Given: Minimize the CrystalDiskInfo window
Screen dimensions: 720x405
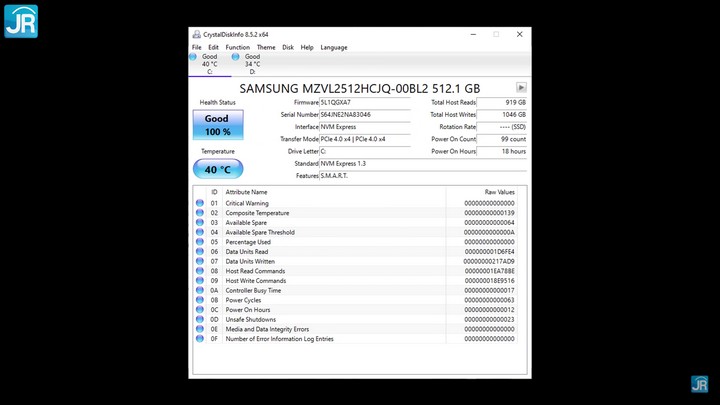Looking at the screenshot, I should click(x=473, y=34).
